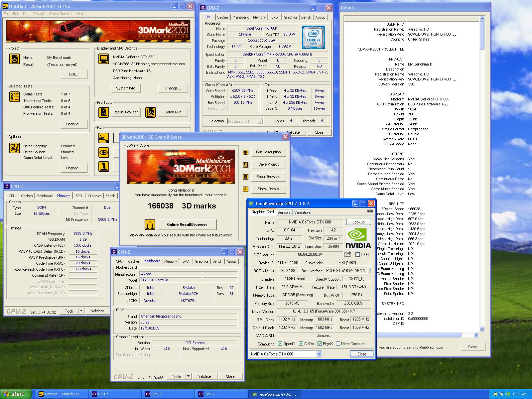This screenshot has height=399, width=532.
Task: Click the GPU-Z BIOS save arrow icon
Action: coord(348,254)
